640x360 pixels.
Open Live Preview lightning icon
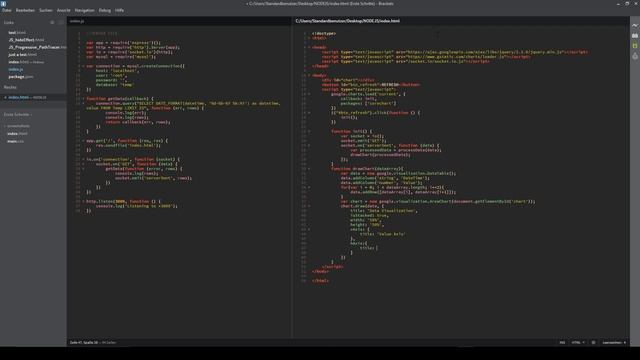pos(635,25)
